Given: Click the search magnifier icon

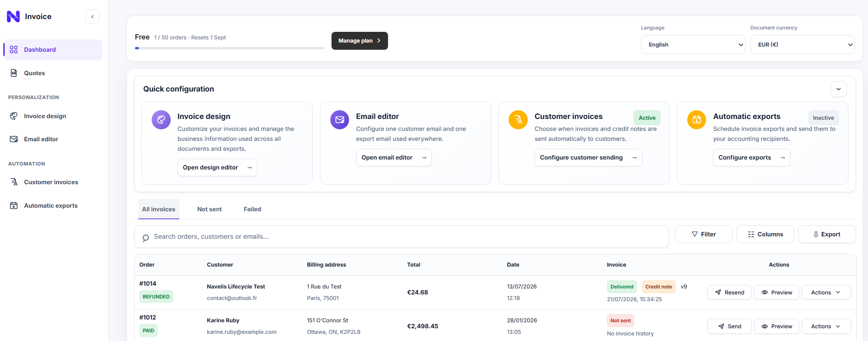Looking at the screenshot, I should point(146,238).
